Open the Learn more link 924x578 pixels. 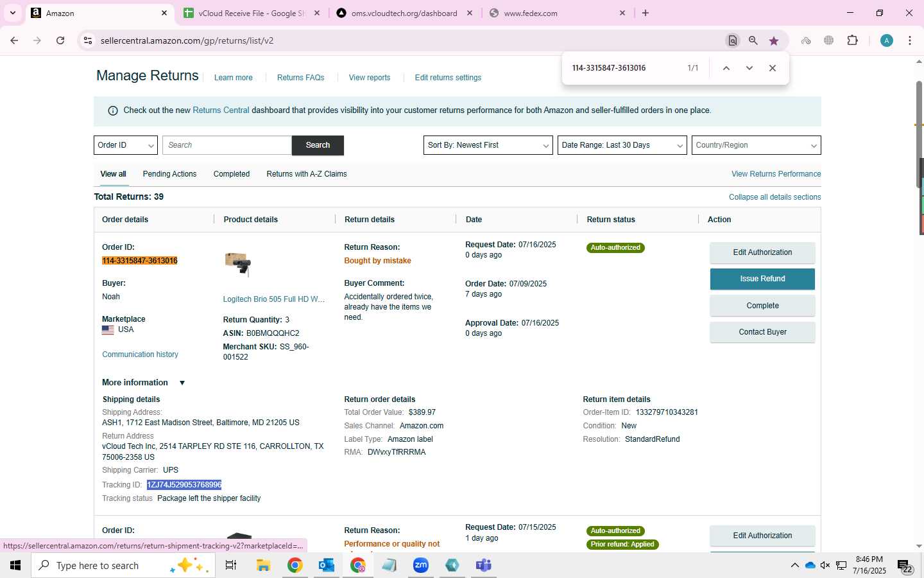click(233, 78)
